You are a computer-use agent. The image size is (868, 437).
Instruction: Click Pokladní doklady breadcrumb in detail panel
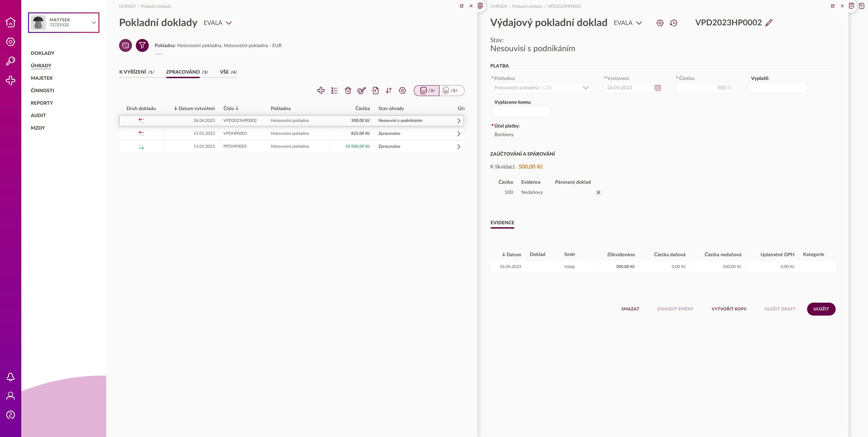pyautogui.click(x=527, y=6)
